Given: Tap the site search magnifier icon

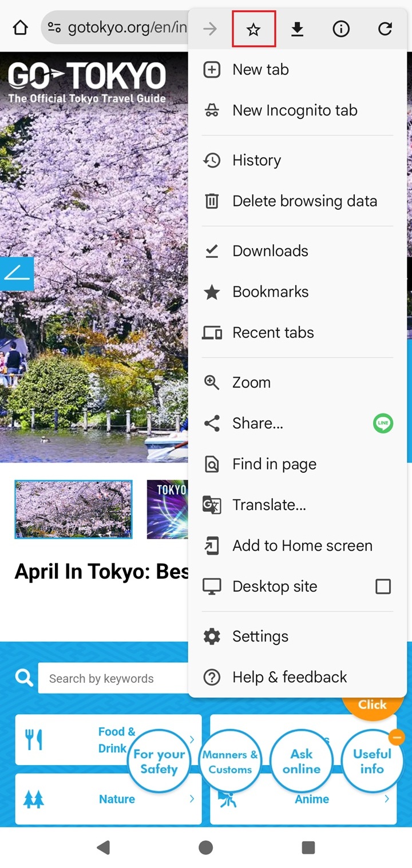Looking at the screenshot, I should (24, 678).
